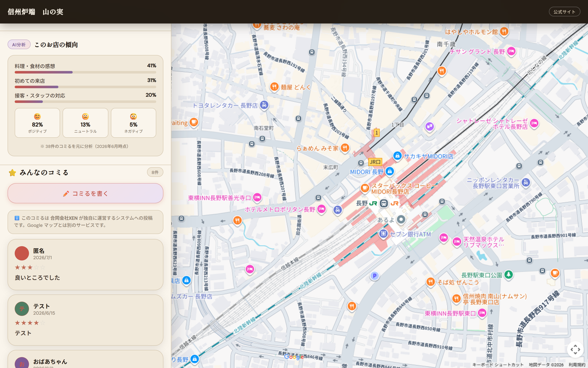This screenshot has width=588, height=368.
Task: Click the コミるを書く review button
Action: (85, 193)
